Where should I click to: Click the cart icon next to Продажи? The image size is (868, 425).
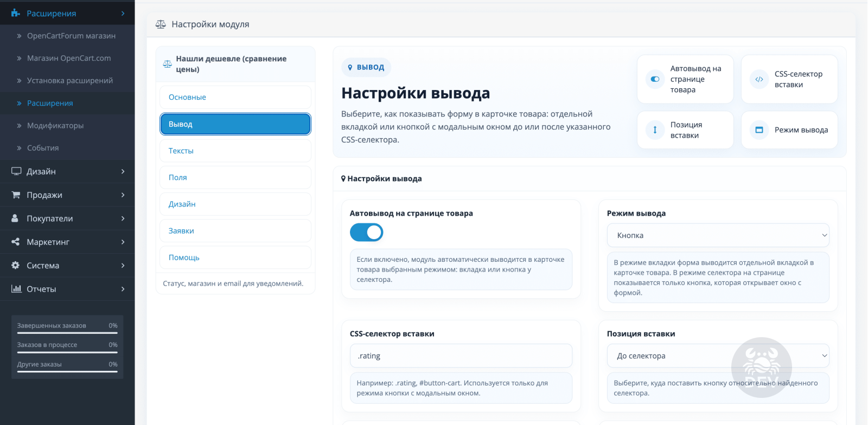pyautogui.click(x=16, y=195)
